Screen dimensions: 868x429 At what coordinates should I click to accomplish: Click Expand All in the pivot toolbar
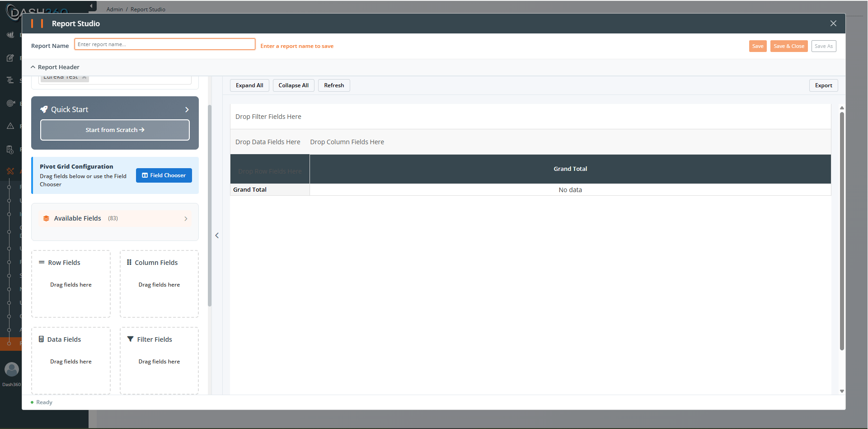pos(249,85)
